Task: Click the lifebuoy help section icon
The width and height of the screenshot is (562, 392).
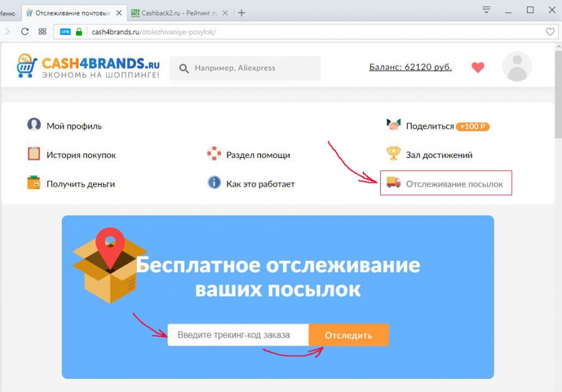Action: (214, 154)
